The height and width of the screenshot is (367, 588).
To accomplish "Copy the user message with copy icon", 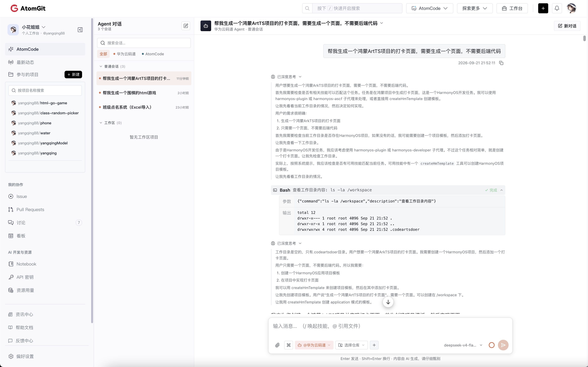I will click(501, 63).
